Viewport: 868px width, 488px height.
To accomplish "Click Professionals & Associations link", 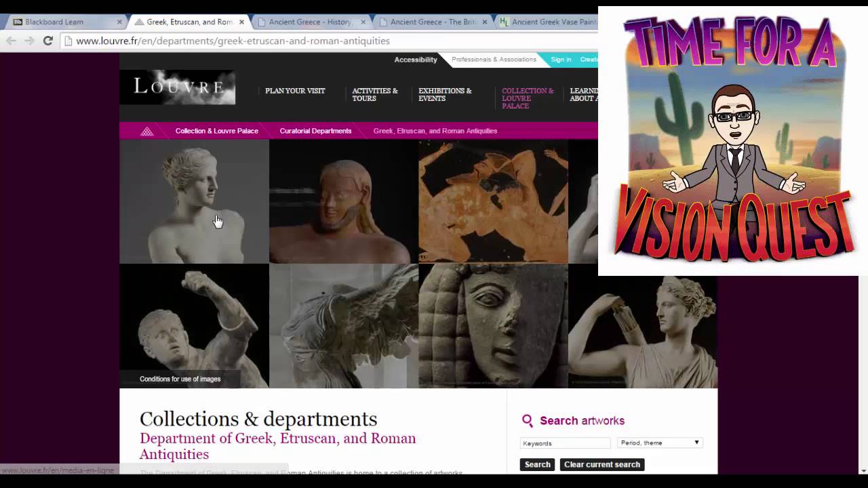I will point(494,60).
